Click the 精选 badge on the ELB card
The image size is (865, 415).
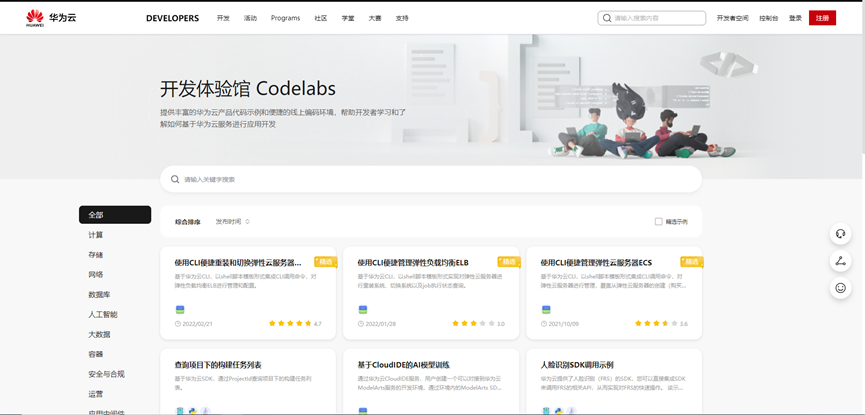click(x=509, y=262)
